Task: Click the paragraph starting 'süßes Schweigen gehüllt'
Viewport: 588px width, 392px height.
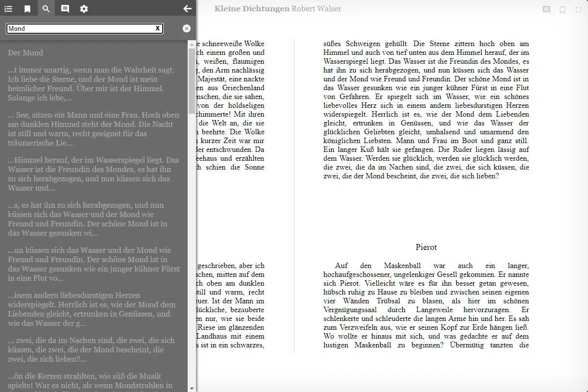Action: (426, 110)
